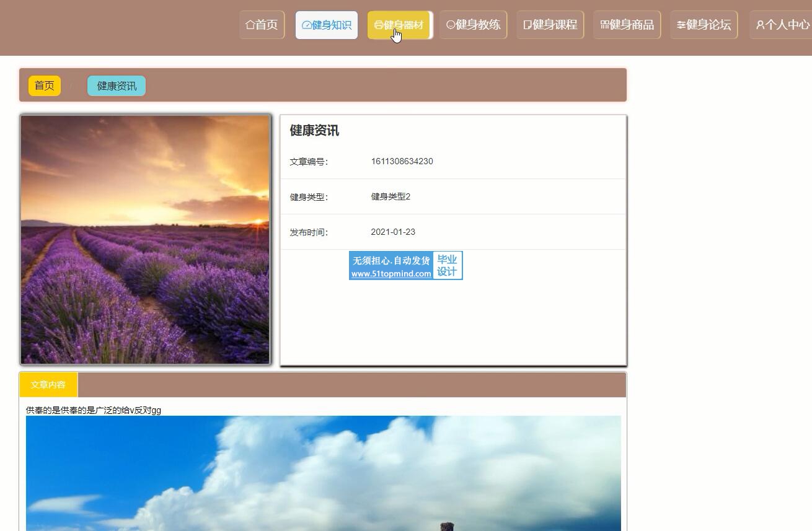Click the article text 供奉的是供奉的是广泛的给v反对gg
This screenshot has width=812, height=531.
tap(94, 410)
